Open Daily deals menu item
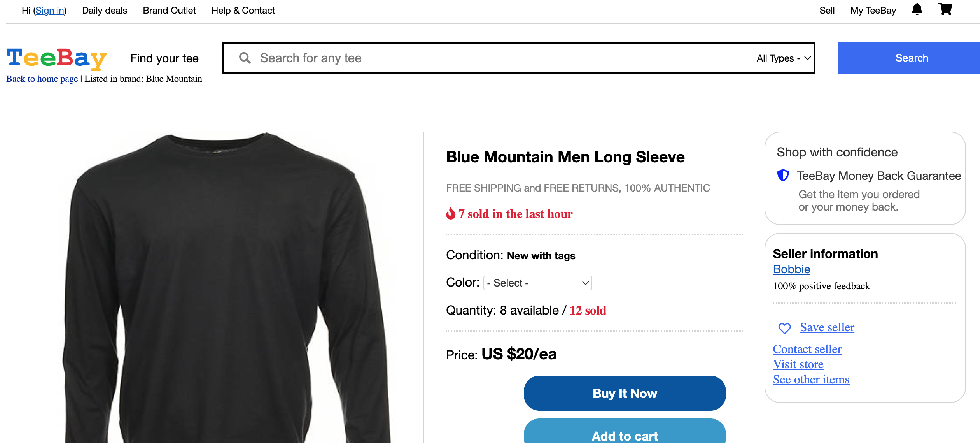 (x=105, y=11)
